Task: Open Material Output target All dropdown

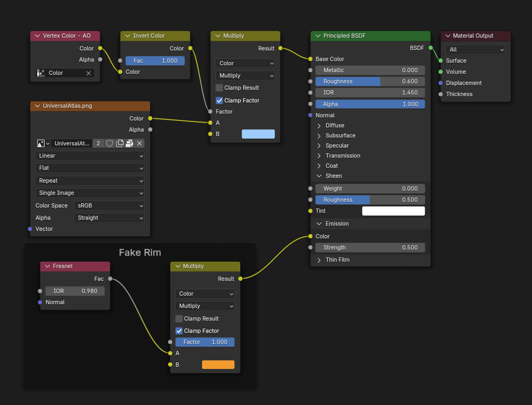Action: coord(475,49)
